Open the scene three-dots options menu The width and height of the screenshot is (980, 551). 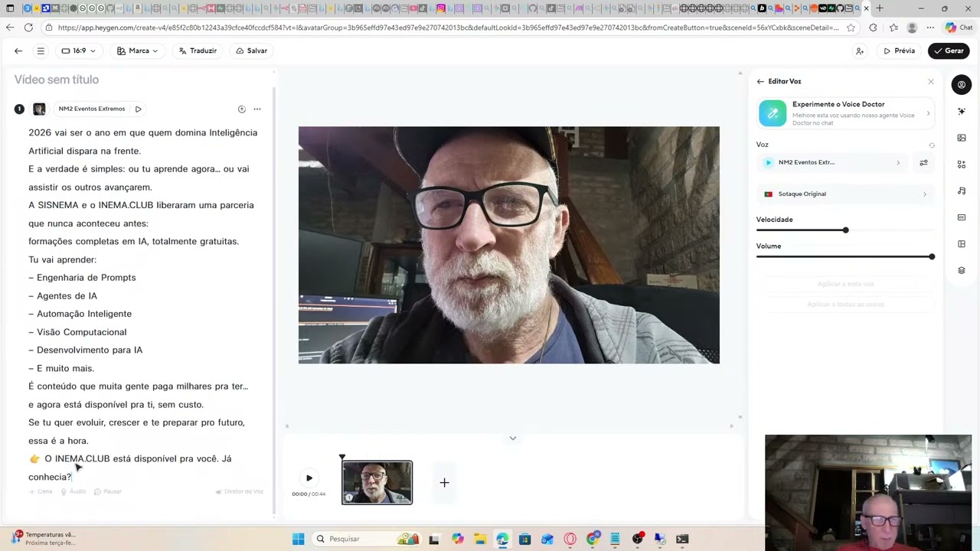(x=257, y=109)
